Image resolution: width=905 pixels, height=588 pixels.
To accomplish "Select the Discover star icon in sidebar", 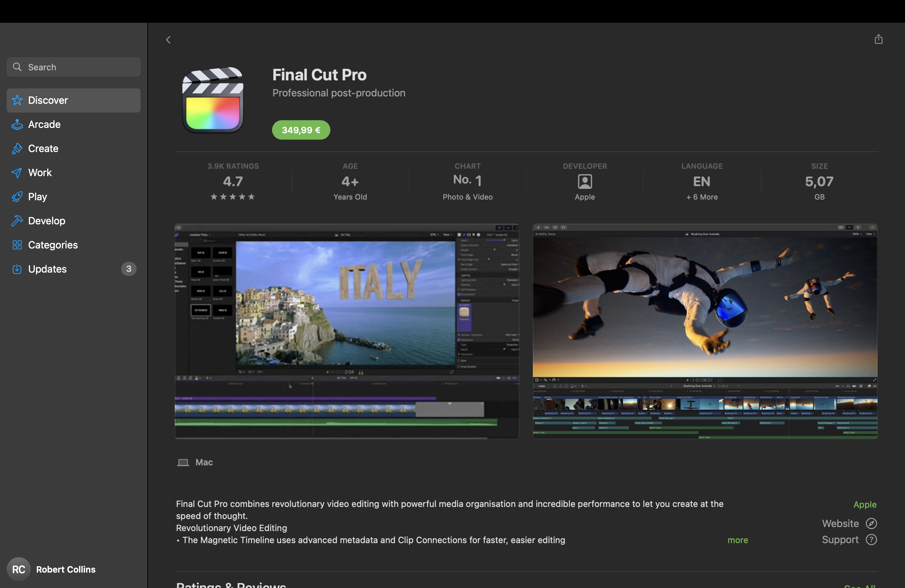I will pos(17,100).
